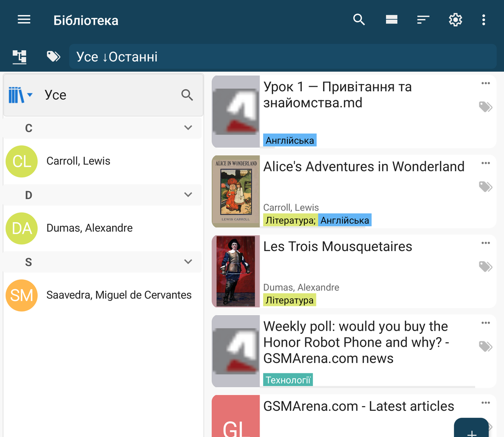Image resolution: width=504 pixels, height=437 pixels.
Task: Open Weekly poll Honor Robot Phone article
Action: (x=356, y=342)
